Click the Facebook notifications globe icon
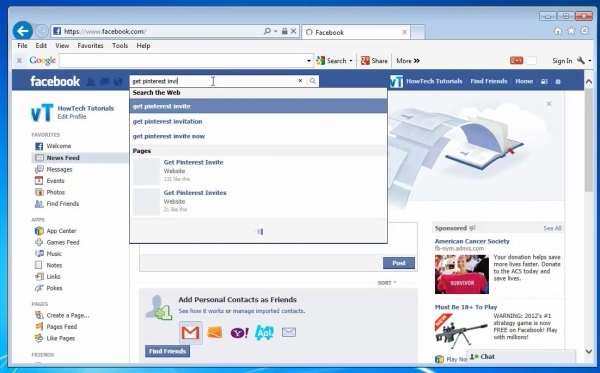 (x=118, y=81)
